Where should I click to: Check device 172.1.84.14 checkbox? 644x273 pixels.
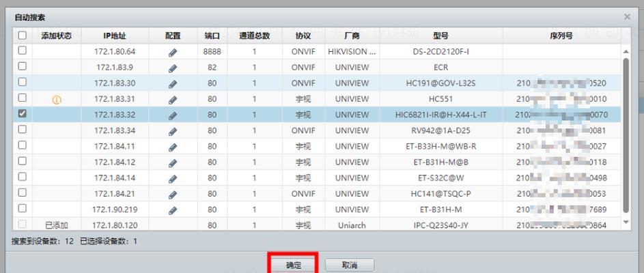pos(22,177)
